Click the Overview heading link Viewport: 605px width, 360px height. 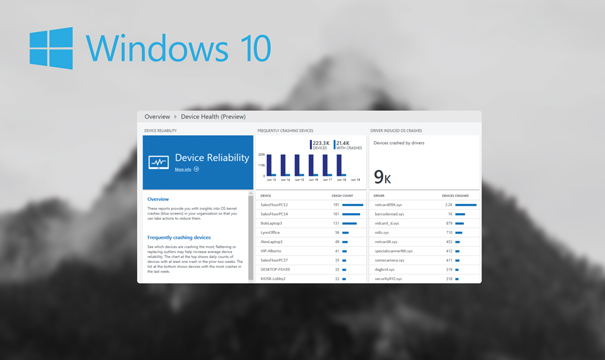[x=158, y=199]
